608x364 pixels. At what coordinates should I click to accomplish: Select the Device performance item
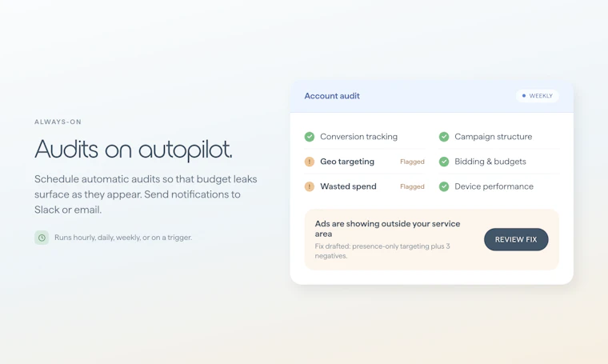tap(499, 186)
